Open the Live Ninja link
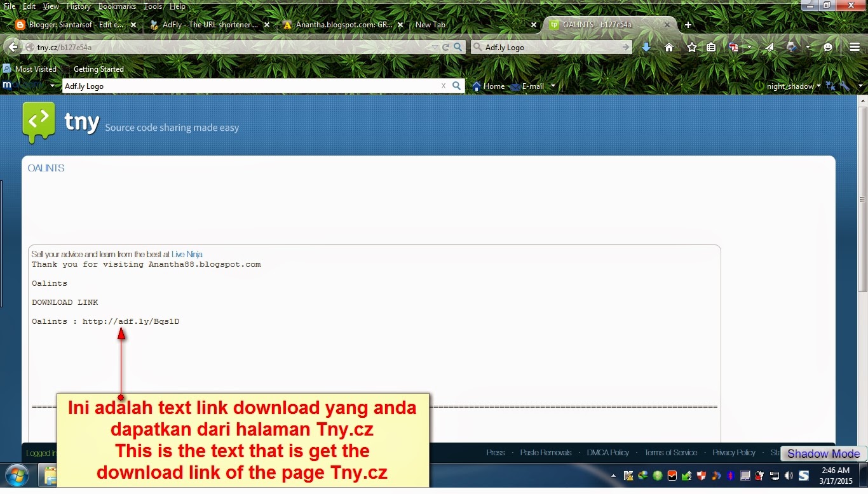 [x=187, y=254]
